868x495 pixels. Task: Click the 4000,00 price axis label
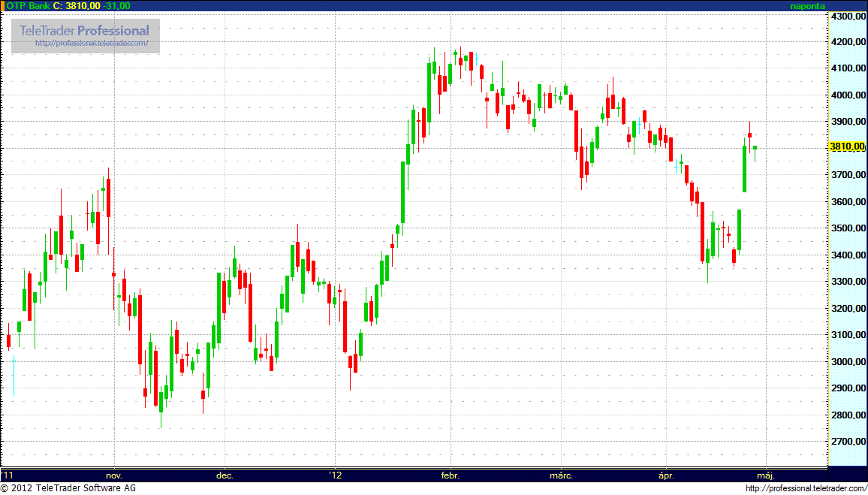click(847, 95)
